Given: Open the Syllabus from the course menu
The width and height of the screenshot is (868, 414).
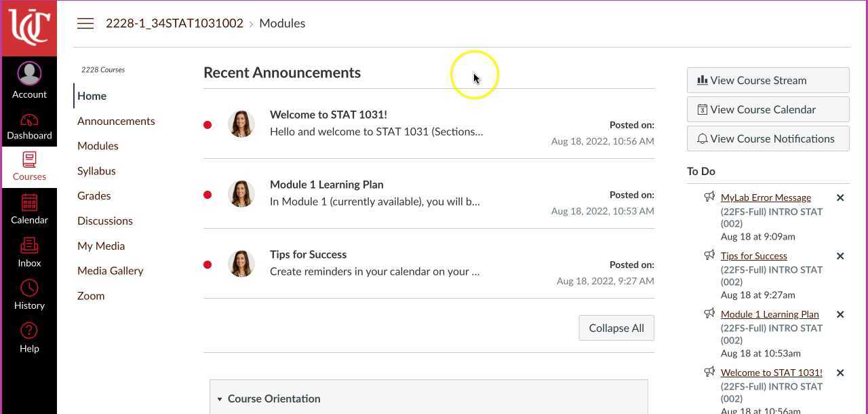Looking at the screenshot, I should point(96,170).
